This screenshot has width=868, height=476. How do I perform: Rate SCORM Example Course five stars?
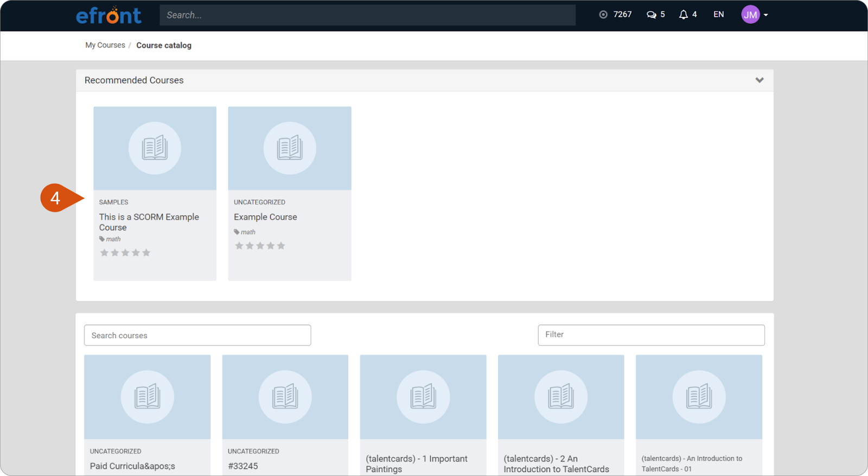(x=146, y=253)
